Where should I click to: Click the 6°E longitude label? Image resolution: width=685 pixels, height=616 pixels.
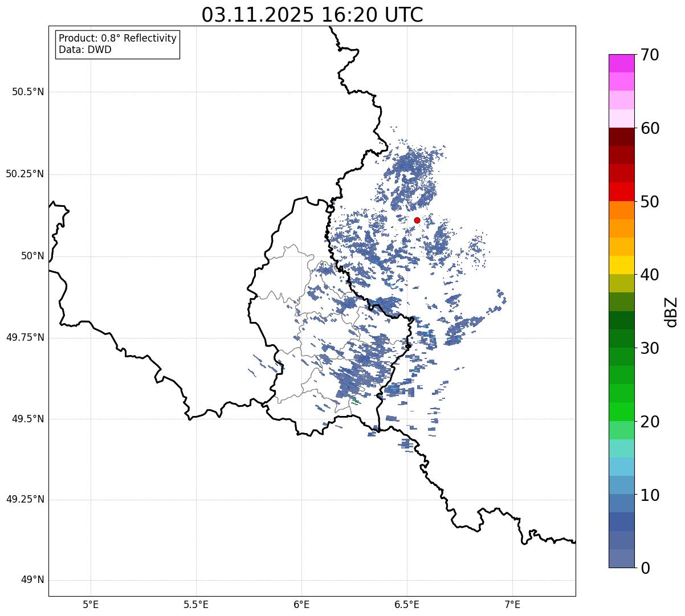click(301, 604)
